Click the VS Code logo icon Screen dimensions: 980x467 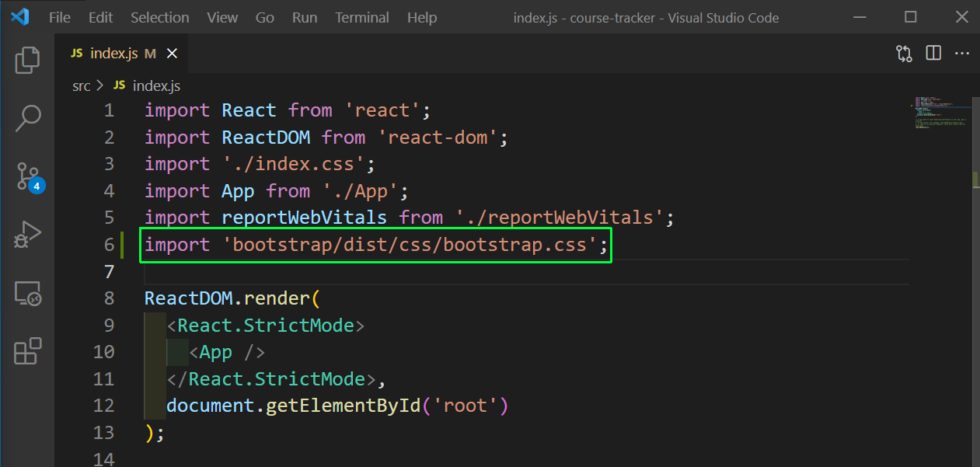(x=19, y=17)
